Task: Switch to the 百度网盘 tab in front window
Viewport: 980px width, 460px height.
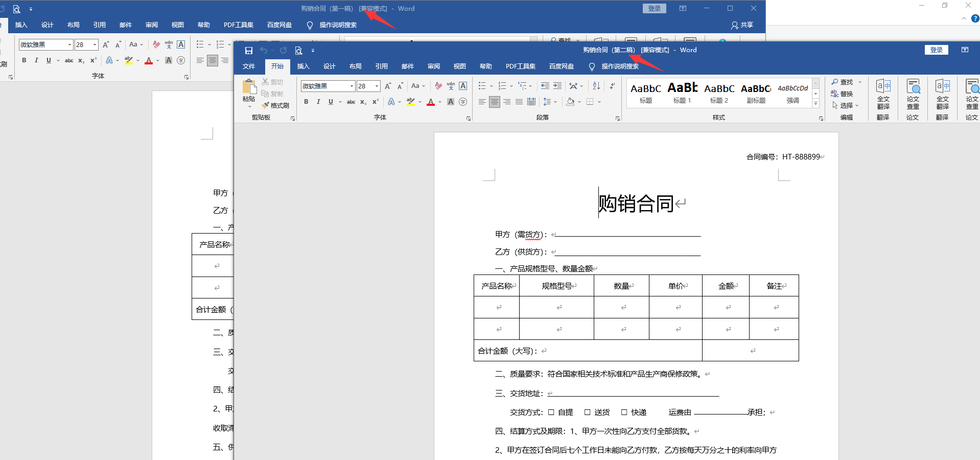Action: pos(561,66)
